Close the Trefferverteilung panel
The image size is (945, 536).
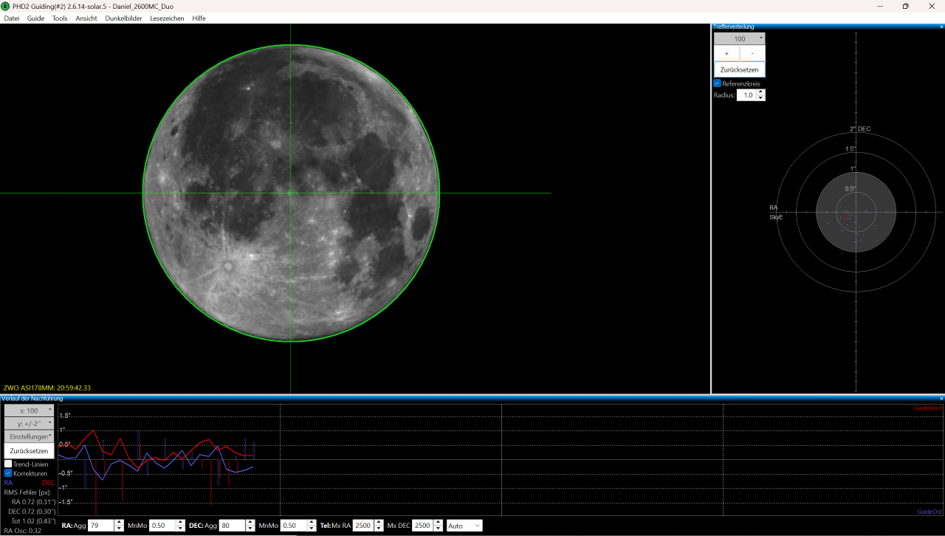[x=941, y=27]
